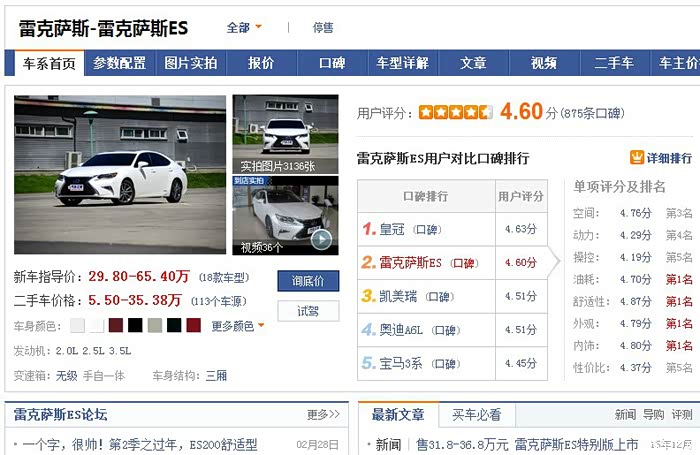
Task: Click the 2.5L engine link
Action: [93, 351]
